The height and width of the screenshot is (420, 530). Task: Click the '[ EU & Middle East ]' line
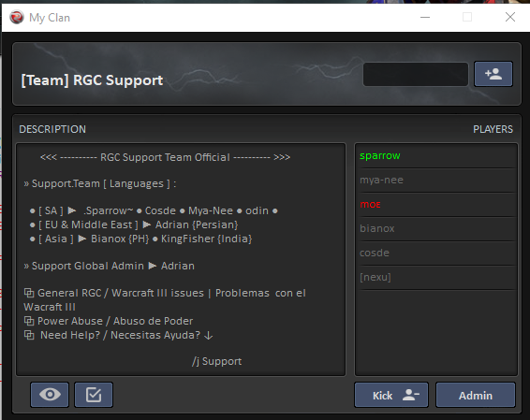coord(134,224)
